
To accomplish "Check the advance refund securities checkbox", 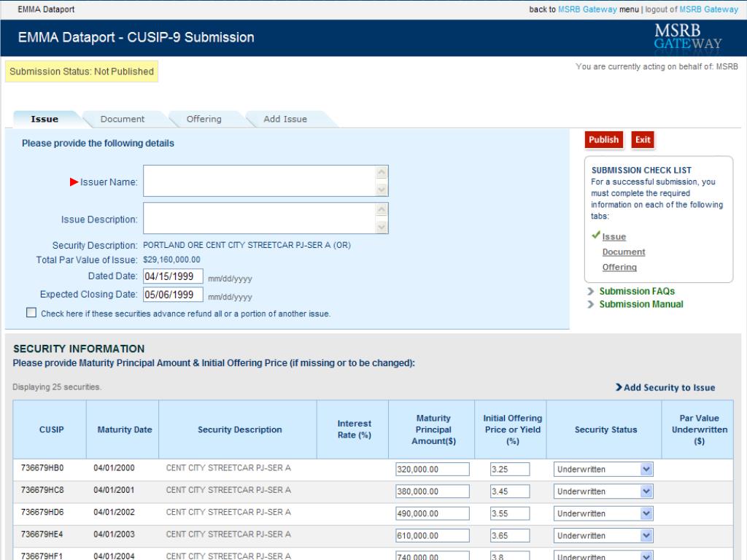I will [31, 312].
